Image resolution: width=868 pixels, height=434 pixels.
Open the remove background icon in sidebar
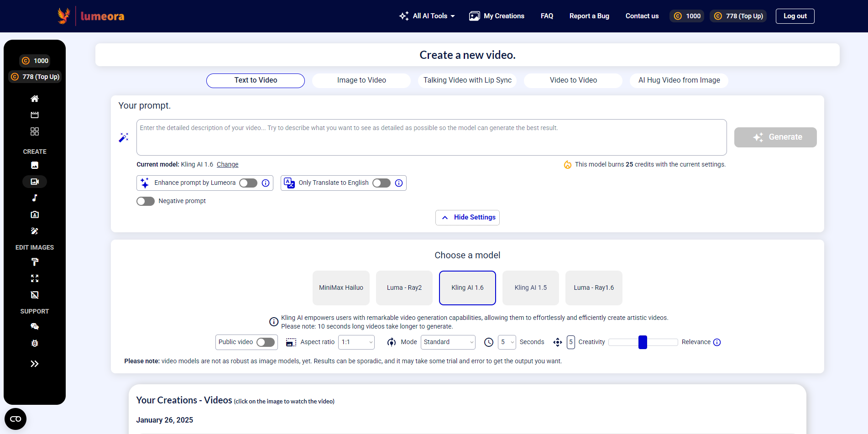(x=35, y=295)
